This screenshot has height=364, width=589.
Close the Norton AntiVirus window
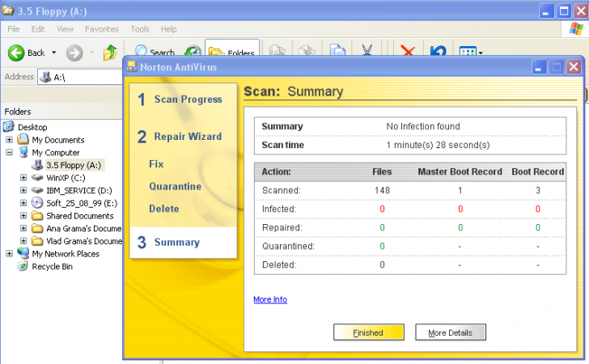574,67
